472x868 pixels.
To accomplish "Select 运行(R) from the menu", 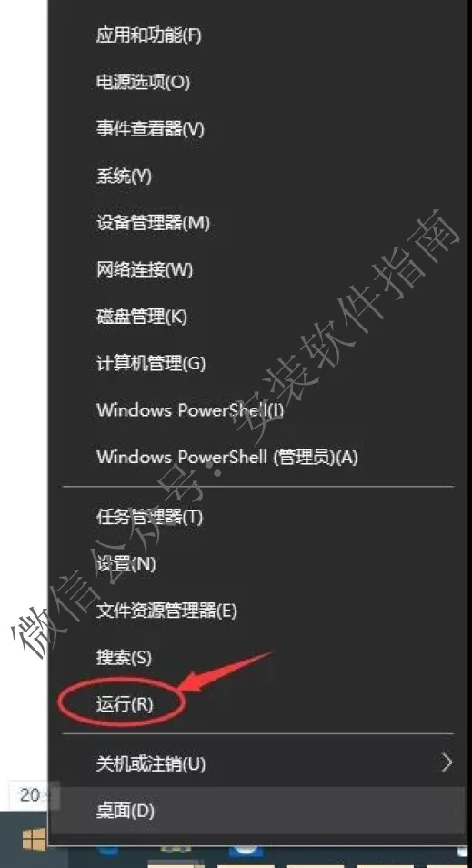I will 124,704.
